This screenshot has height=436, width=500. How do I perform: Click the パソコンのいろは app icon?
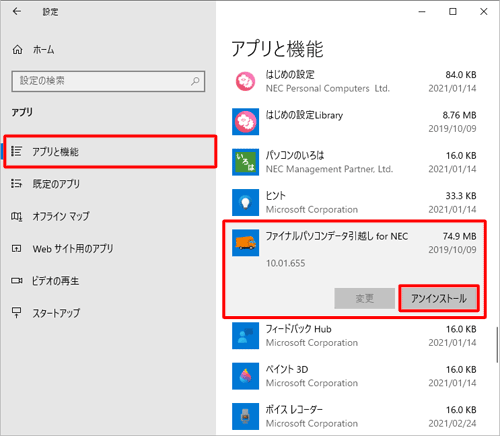pyautogui.click(x=245, y=162)
